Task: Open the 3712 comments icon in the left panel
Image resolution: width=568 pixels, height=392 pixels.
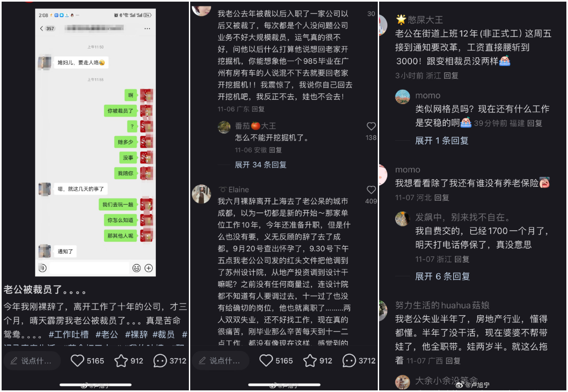Action: pyautogui.click(x=160, y=361)
